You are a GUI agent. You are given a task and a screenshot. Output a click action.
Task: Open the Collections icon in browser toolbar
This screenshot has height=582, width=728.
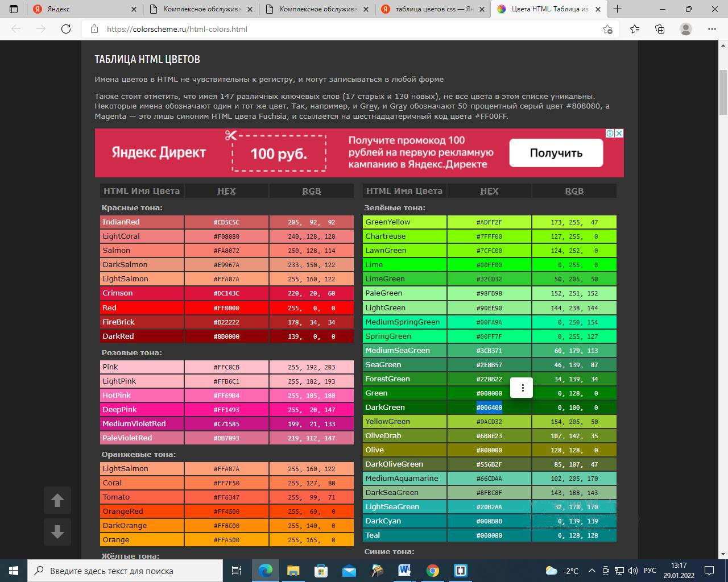(660, 29)
